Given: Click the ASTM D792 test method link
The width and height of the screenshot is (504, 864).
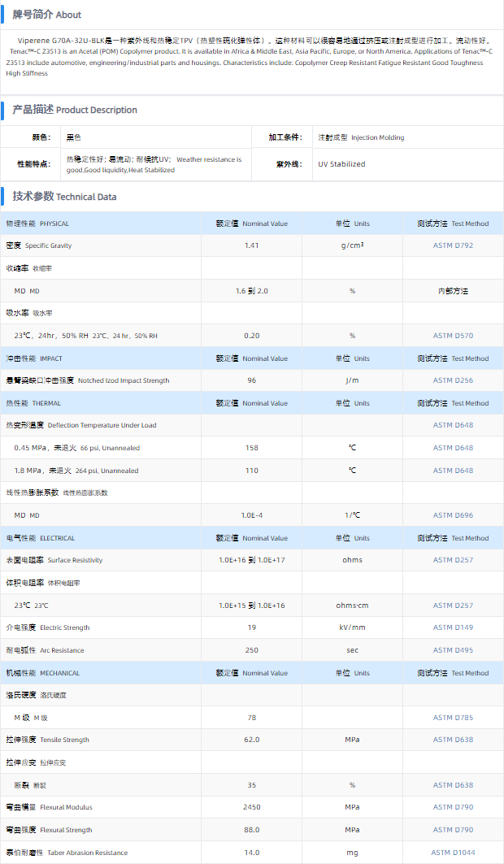Looking at the screenshot, I should click(x=453, y=245).
